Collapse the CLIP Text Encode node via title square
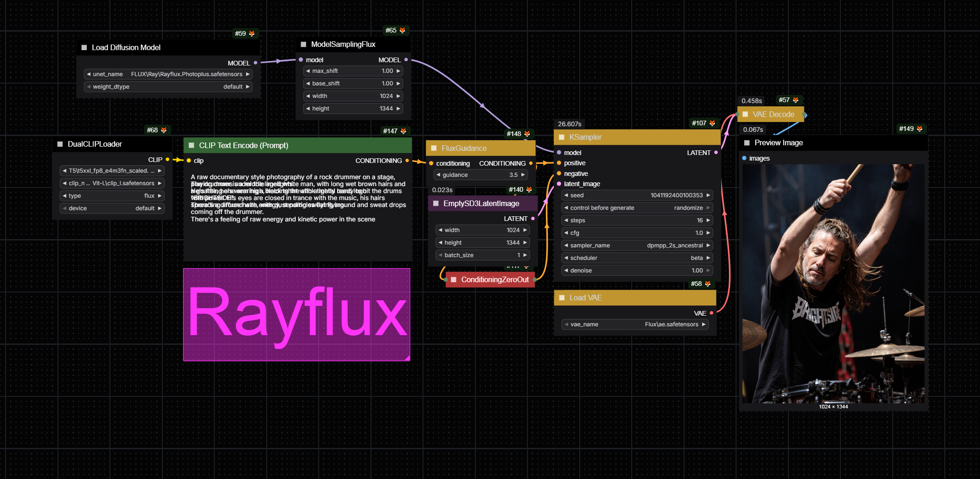 (x=192, y=145)
